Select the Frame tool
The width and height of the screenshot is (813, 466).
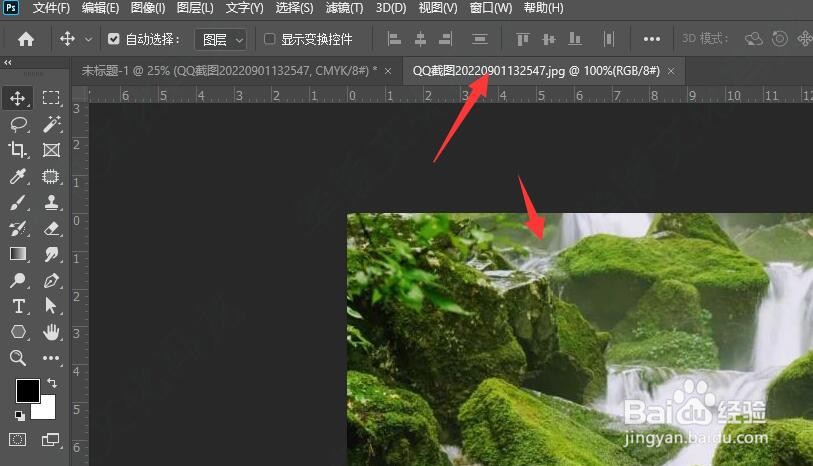point(51,150)
